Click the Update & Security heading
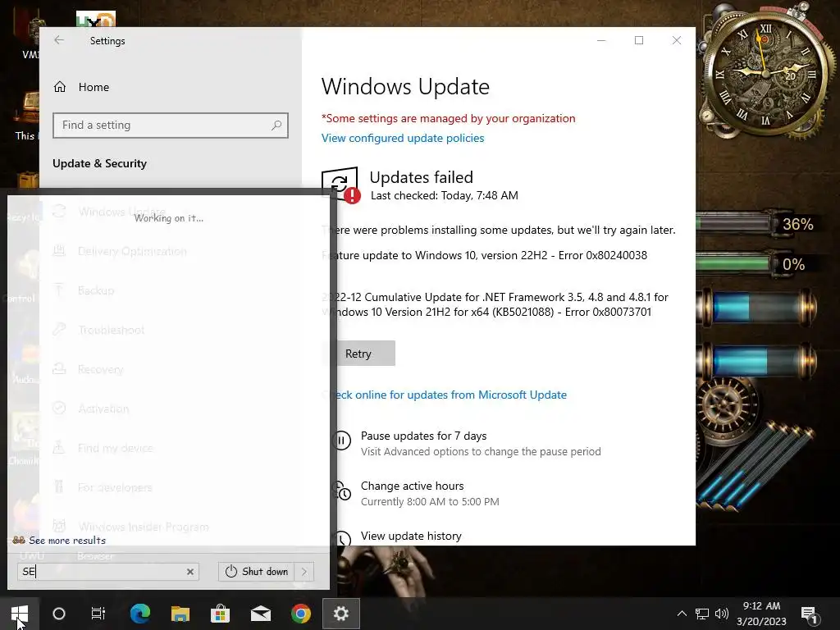 (x=99, y=163)
